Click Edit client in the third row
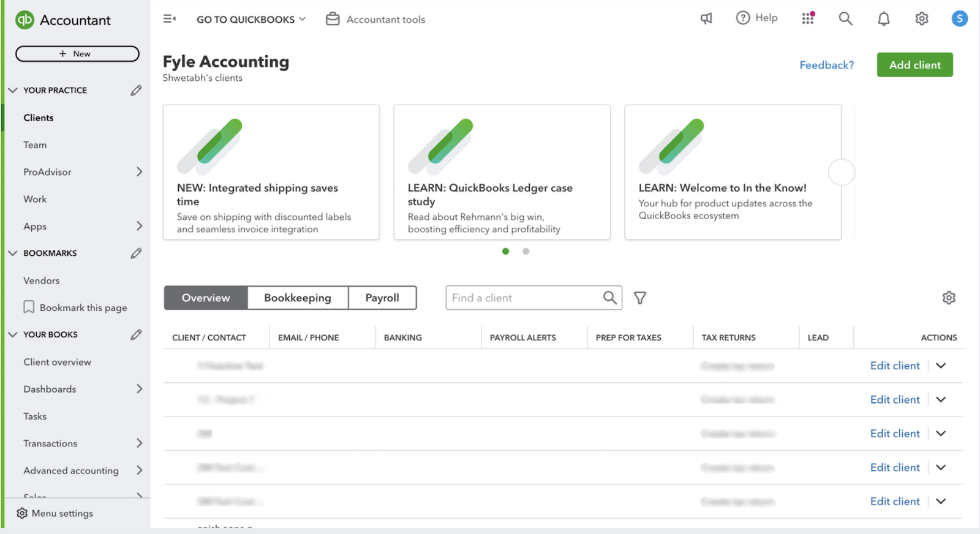Viewport: 980px width, 534px height. [x=895, y=434]
